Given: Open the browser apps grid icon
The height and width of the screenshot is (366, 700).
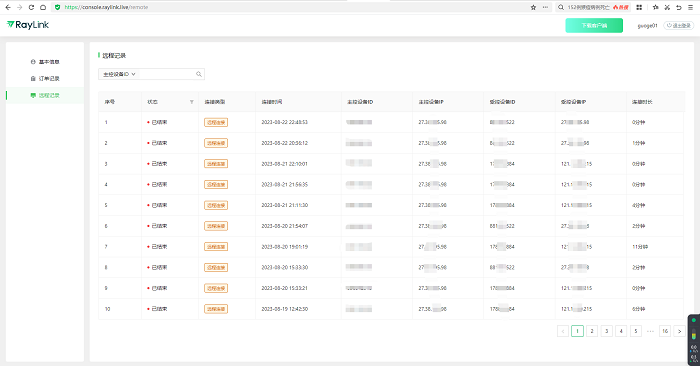Looking at the screenshot, I should tap(639, 7).
